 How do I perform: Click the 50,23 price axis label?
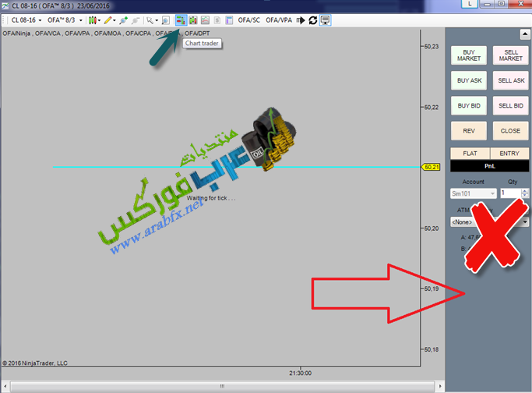click(x=432, y=47)
